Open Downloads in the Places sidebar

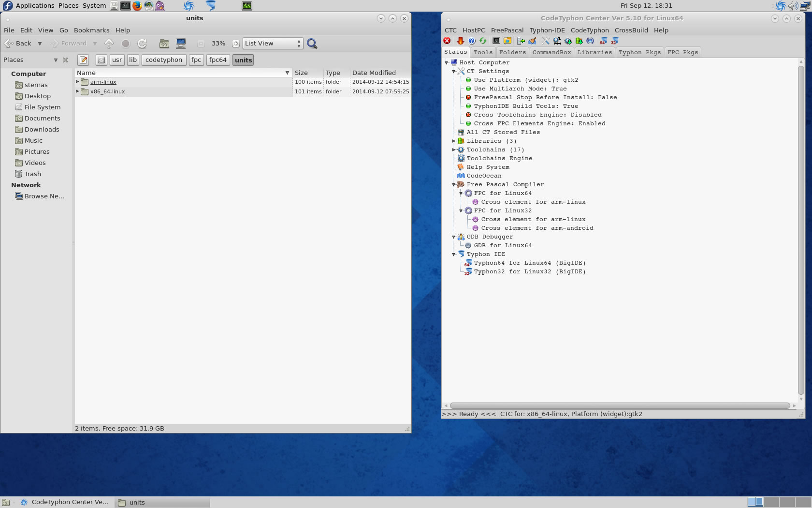click(42, 129)
